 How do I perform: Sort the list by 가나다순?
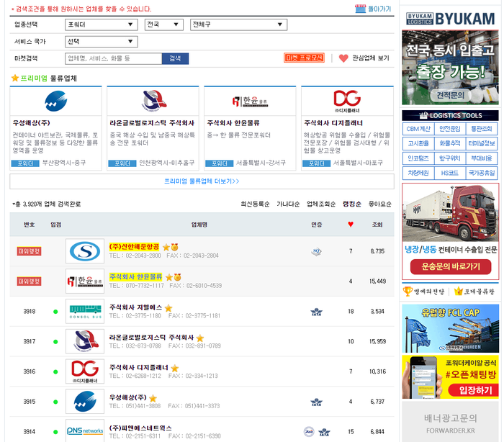[x=288, y=204]
